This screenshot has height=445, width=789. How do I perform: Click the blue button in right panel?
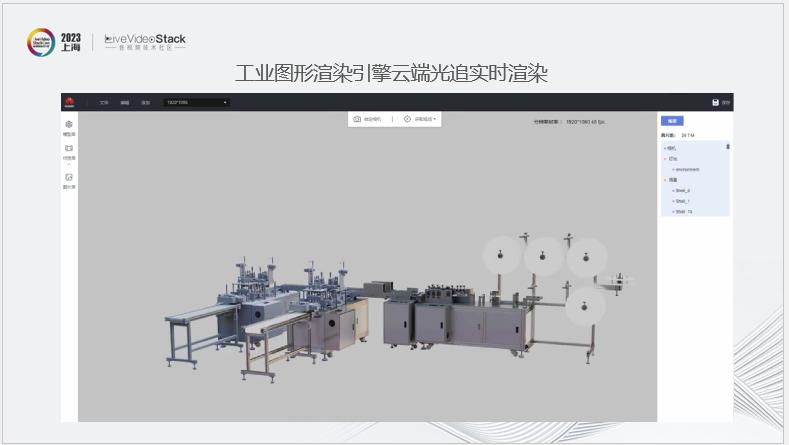pos(672,121)
